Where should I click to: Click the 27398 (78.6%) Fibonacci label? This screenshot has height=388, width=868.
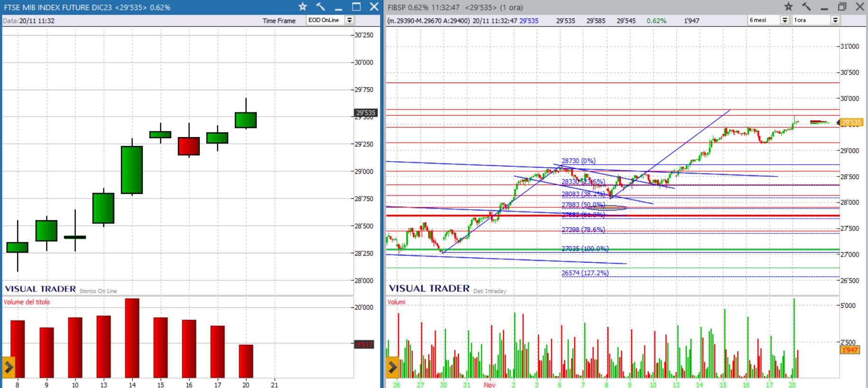(x=583, y=230)
